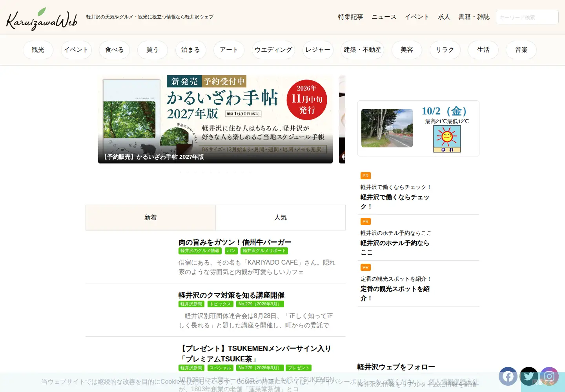Select the ウエディング category pill

[x=273, y=50]
